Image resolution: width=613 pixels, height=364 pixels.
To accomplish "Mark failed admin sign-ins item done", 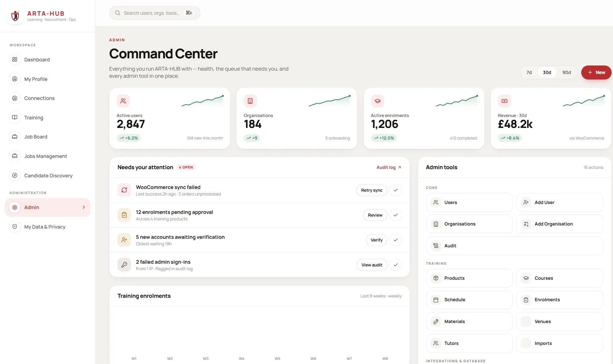I will 396,265.
